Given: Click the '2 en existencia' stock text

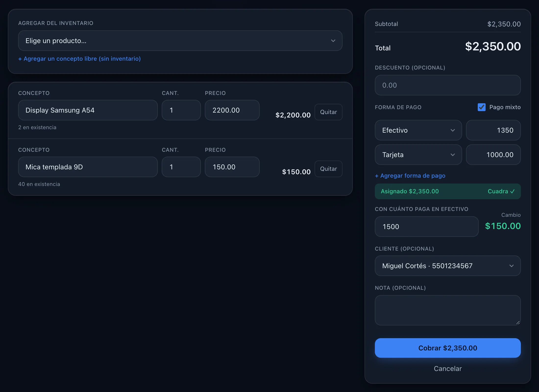Looking at the screenshot, I should pos(37,127).
